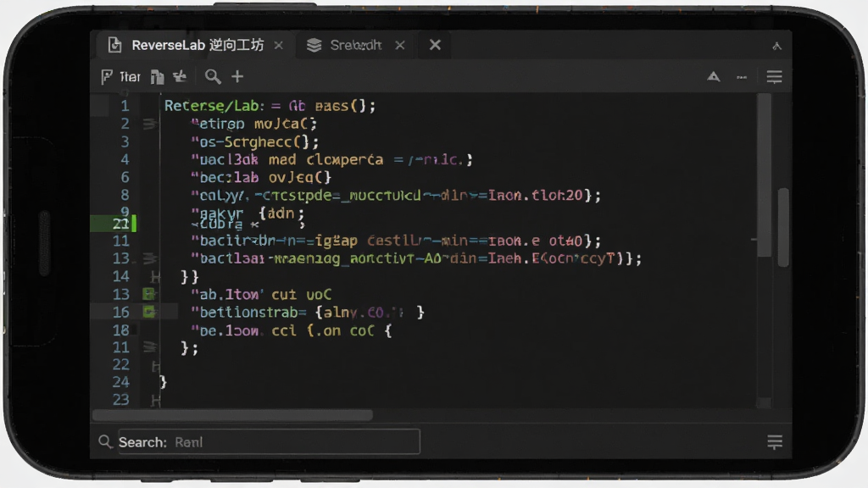Select the highlighted line number 21

pos(120,224)
